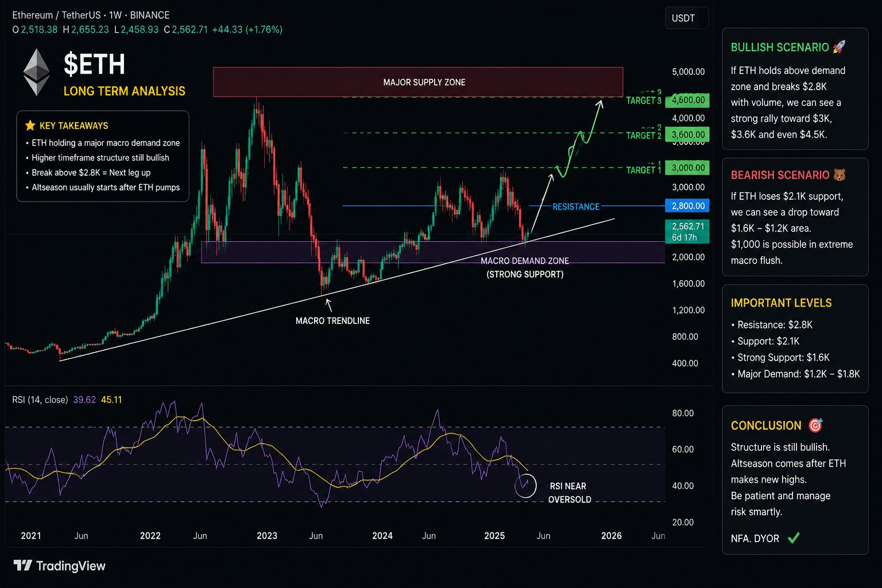Screen dimensions: 882x588
Task: Select the MACRO TRENDLINE label
Action: pos(332,321)
